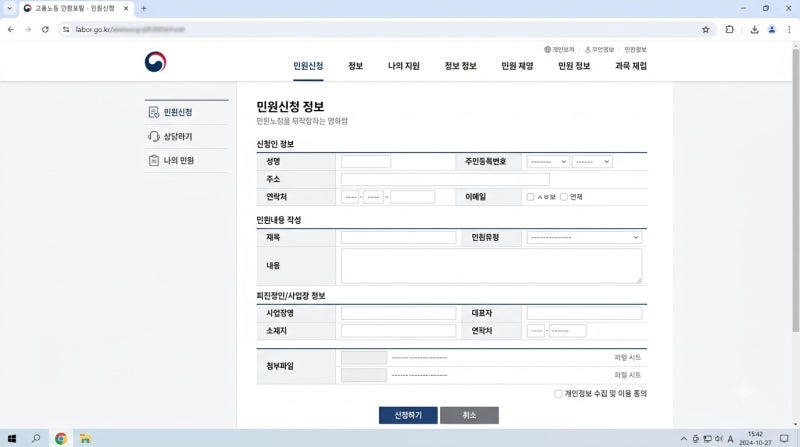The height and width of the screenshot is (447, 800).
Task: Focus the 소재지 input field
Action: pyautogui.click(x=398, y=331)
